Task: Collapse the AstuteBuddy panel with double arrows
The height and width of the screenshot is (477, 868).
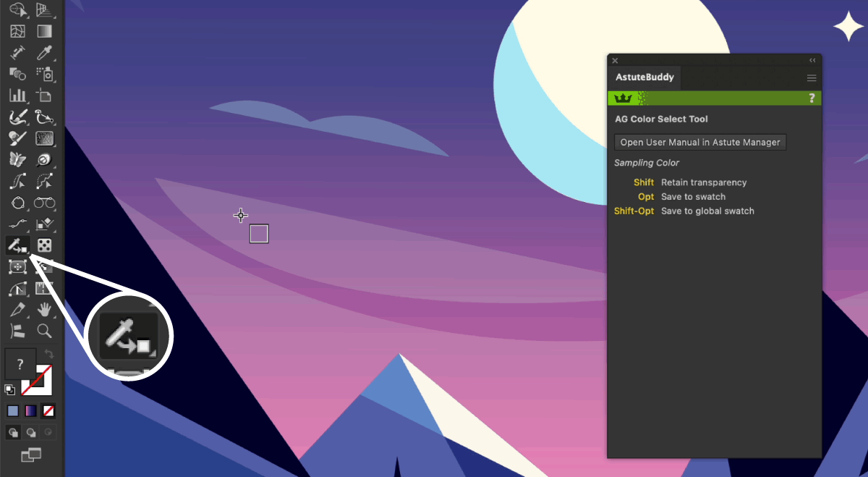Action: coord(812,61)
